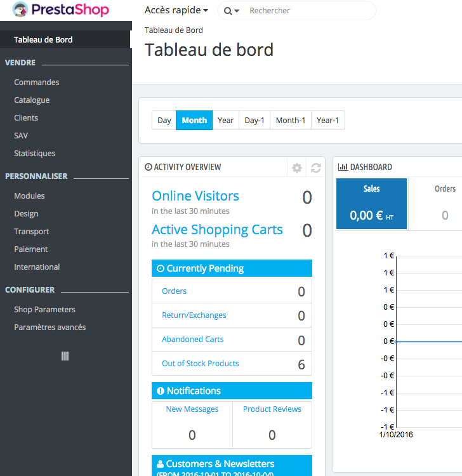Open the Online Visitors link
The image size is (462, 476).
[195, 196]
